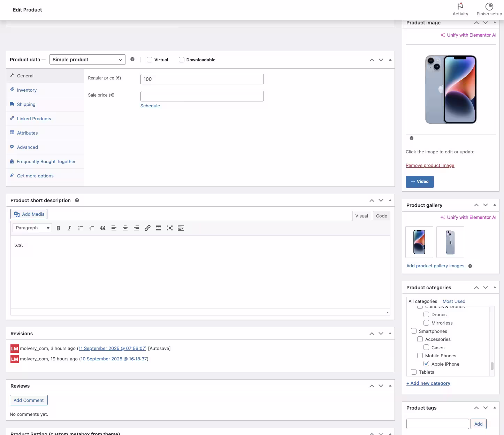Click the gallery images help icon
This screenshot has height=435, width=504.
coord(470,266)
